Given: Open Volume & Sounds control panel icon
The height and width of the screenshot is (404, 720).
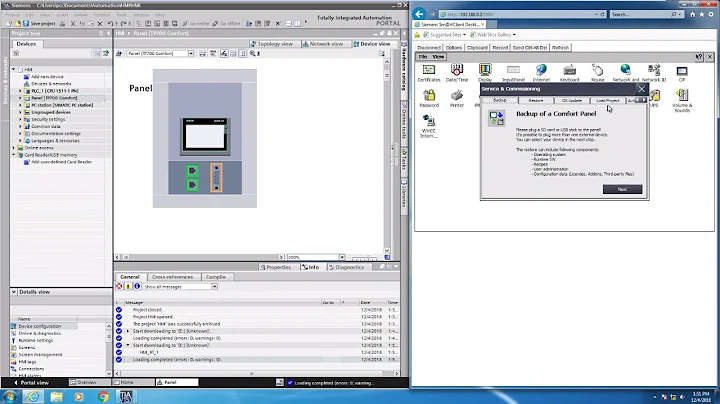Looking at the screenshot, I should click(x=682, y=101).
